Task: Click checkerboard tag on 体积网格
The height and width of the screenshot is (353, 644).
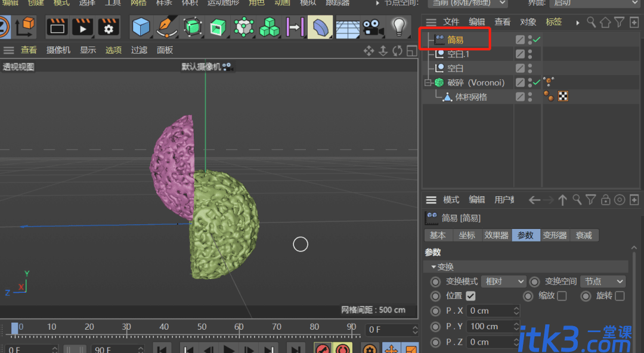Action: click(x=563, y=96)
